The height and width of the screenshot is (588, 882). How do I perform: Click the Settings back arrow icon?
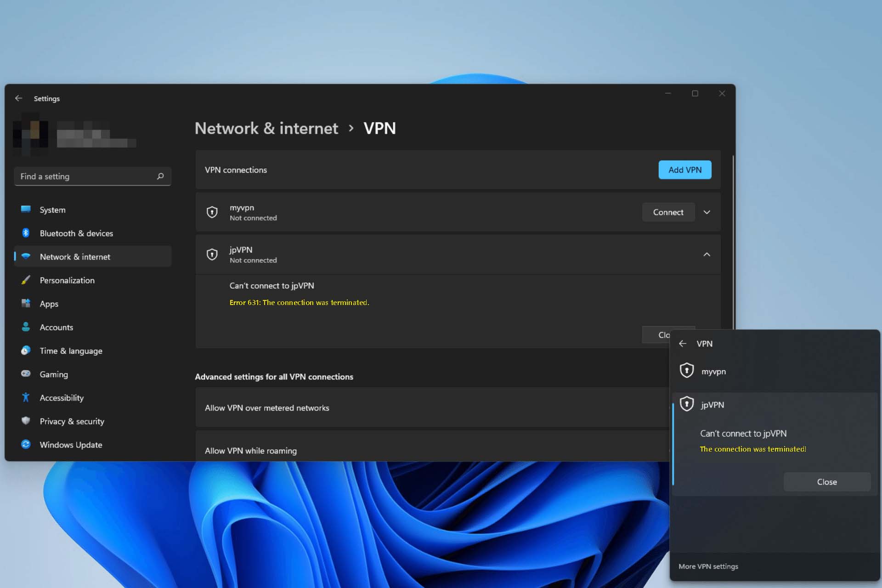click(x=18, y=98)
